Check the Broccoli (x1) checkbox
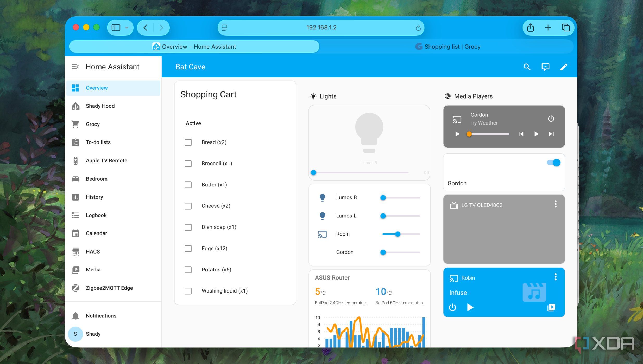The width and height of the screenshot is (643, 364). (188, 164)
